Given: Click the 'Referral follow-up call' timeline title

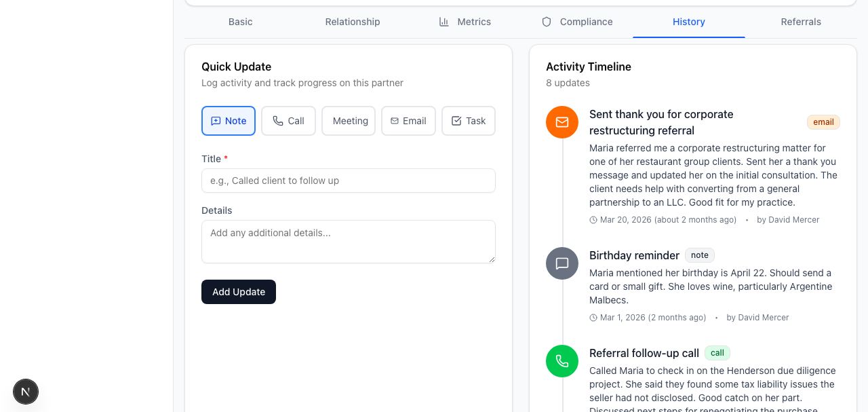Looking at the screenshot, I should [x=644, y=353].
